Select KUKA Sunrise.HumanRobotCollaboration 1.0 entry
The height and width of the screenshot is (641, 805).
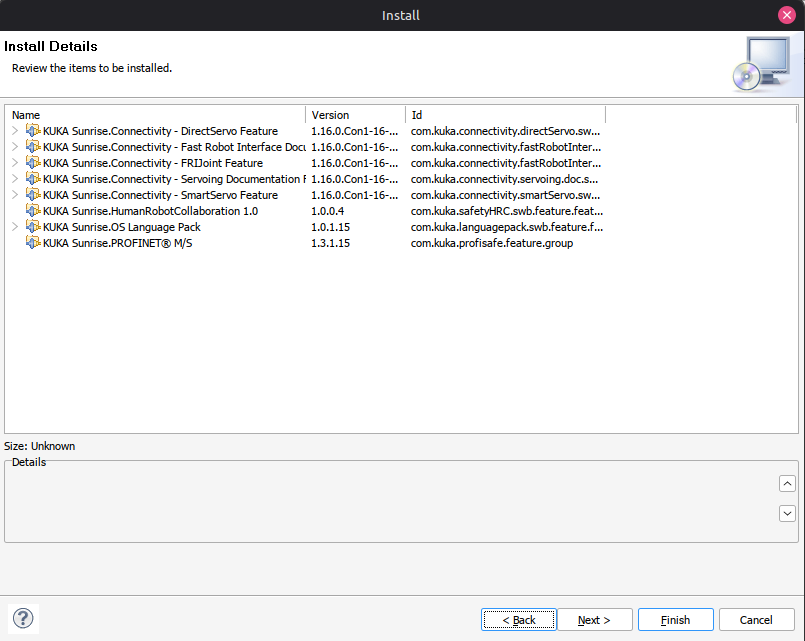(150, 211)
